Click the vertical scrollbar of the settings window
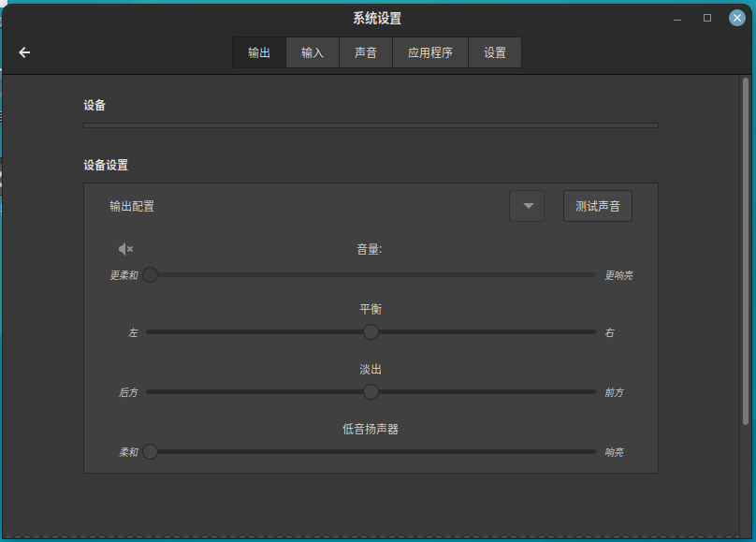The width and height of the screenshot is (756, 542). (x=746, y=251)
